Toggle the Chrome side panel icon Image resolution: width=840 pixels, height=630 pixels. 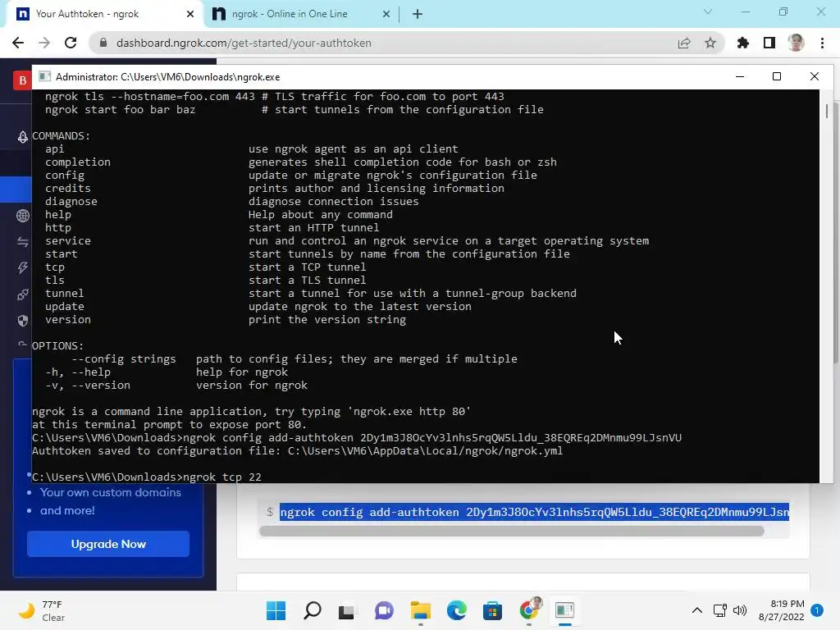pos(769,43)
